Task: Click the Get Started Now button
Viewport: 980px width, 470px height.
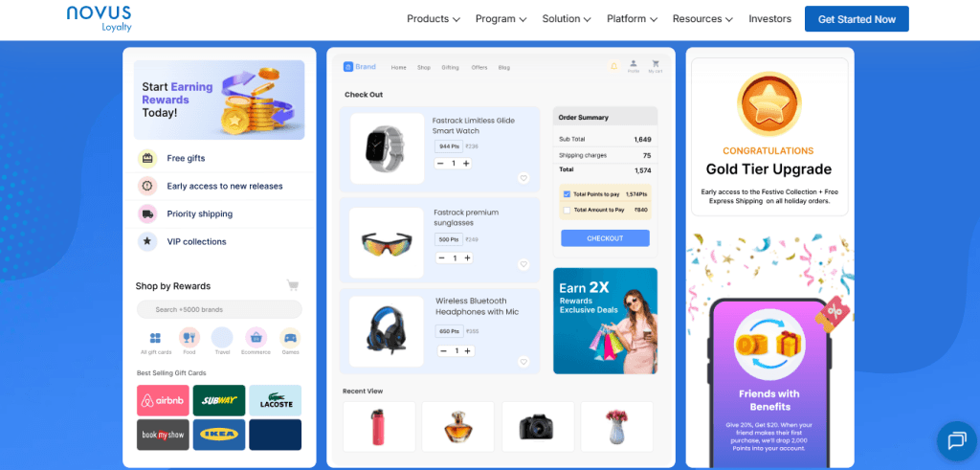Action: 857,19
